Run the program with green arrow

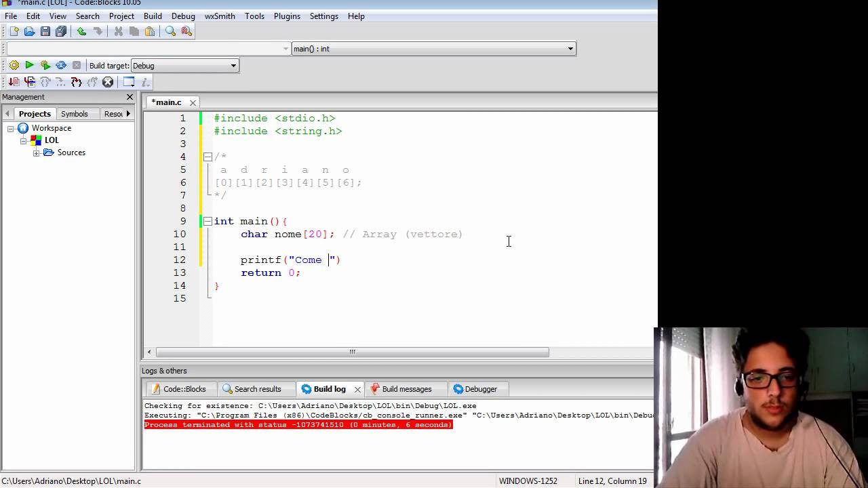pyautogui.click(x=29, y=65)
